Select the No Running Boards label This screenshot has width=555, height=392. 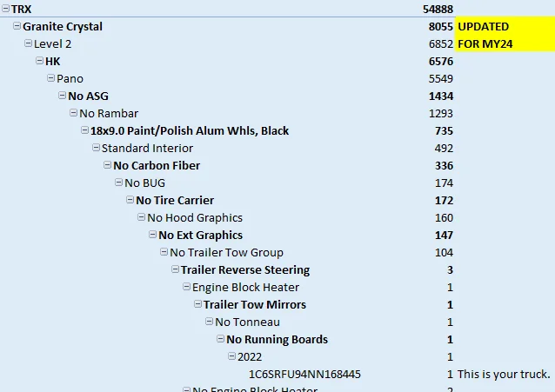[277, 339]
